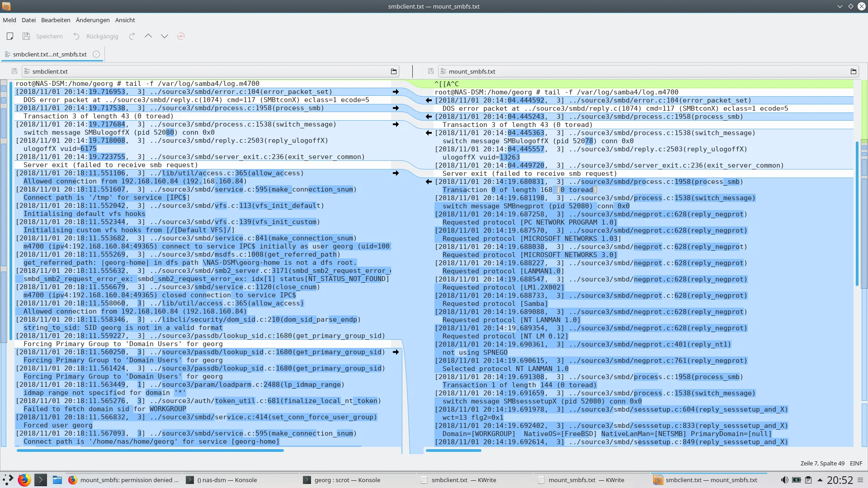The width and height of the screenshot is (868, 488).
Task: Open the KDE application launcher
Action: (x=8, y=480)
